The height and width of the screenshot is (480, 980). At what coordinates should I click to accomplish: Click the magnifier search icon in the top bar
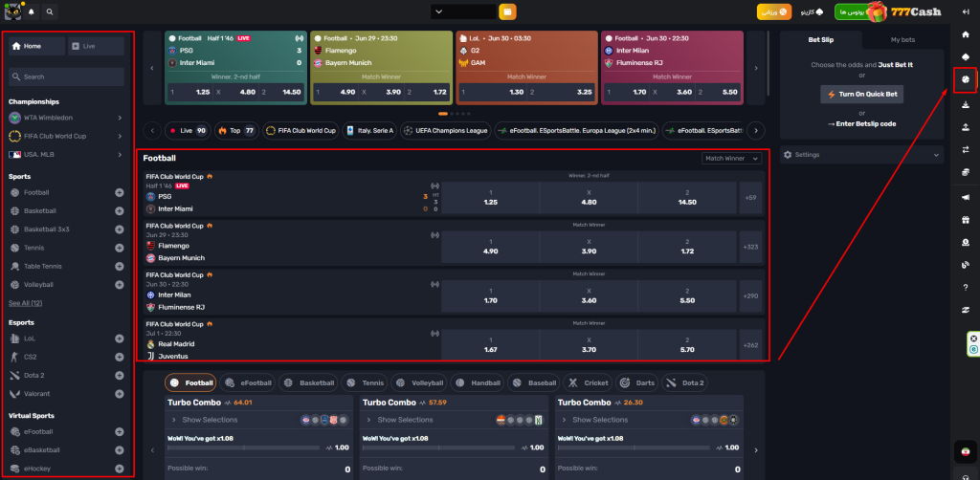point(50,11)
